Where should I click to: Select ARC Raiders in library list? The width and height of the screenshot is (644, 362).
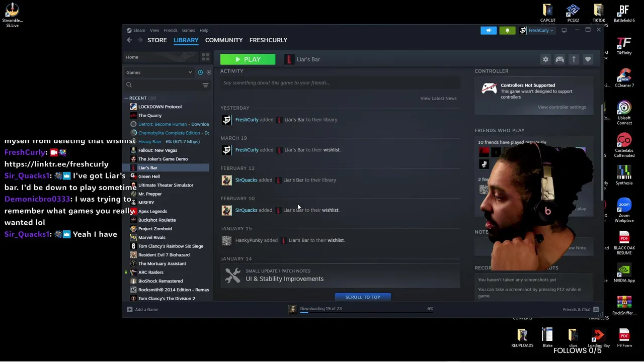click(150, 273)
